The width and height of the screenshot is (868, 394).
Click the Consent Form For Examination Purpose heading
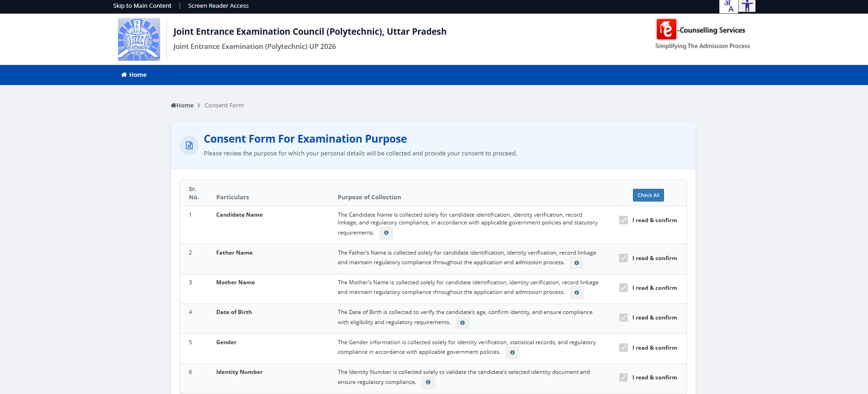(x=305, y=139)
